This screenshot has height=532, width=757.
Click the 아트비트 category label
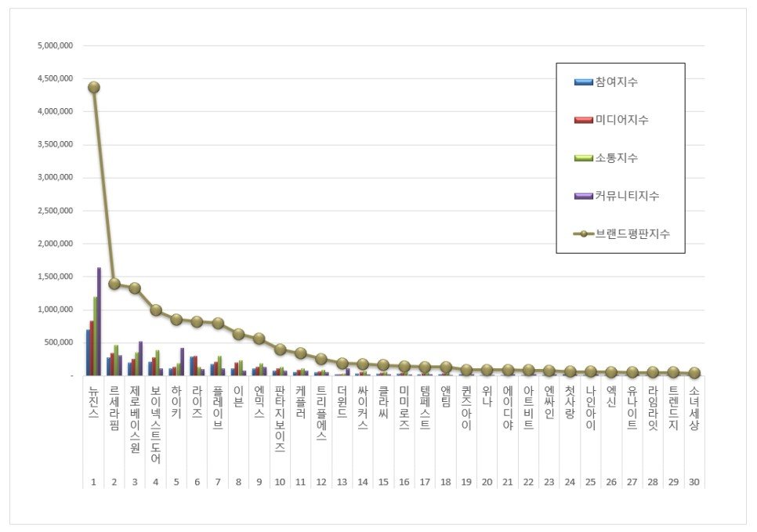pyautogui.click(x=529, y=407)
